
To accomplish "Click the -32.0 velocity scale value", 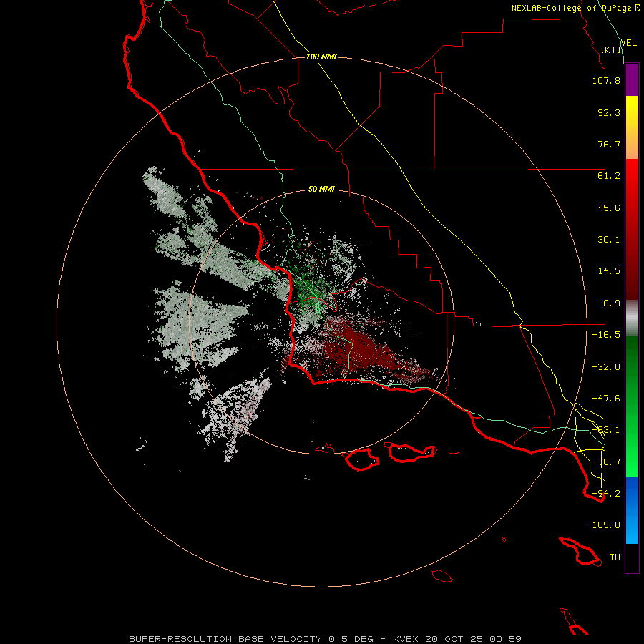I will (x=606, y=367).
